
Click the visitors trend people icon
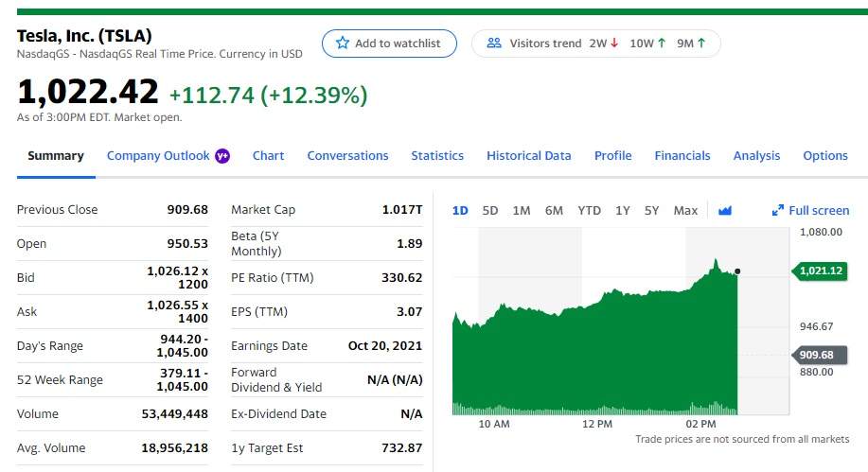coord(494,43)
